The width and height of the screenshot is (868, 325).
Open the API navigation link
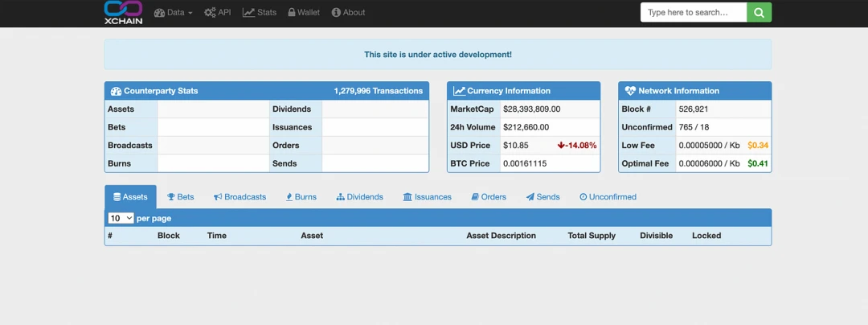pos(217,12)
